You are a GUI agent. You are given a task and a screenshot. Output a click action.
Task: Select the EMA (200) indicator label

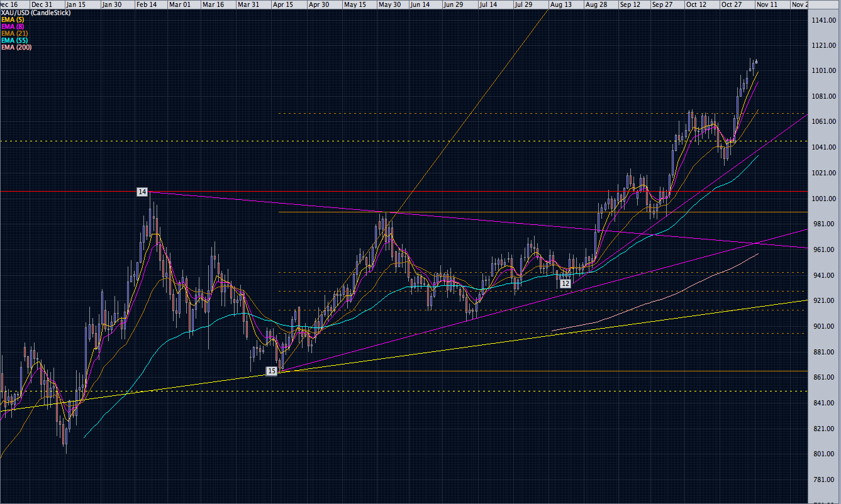(x=17, y=47)
